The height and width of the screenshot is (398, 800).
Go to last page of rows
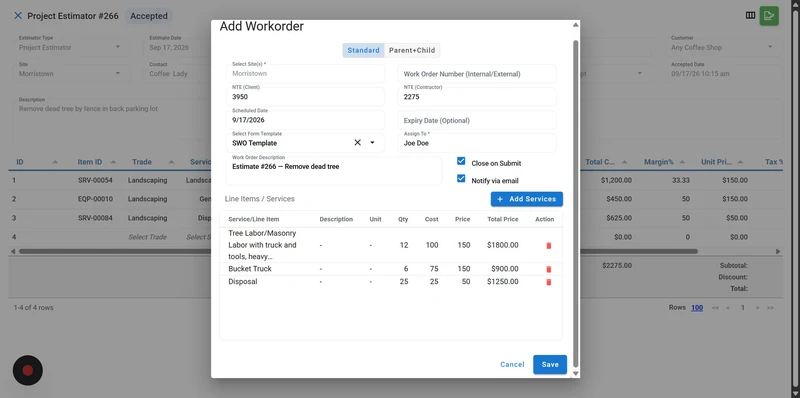770,308
